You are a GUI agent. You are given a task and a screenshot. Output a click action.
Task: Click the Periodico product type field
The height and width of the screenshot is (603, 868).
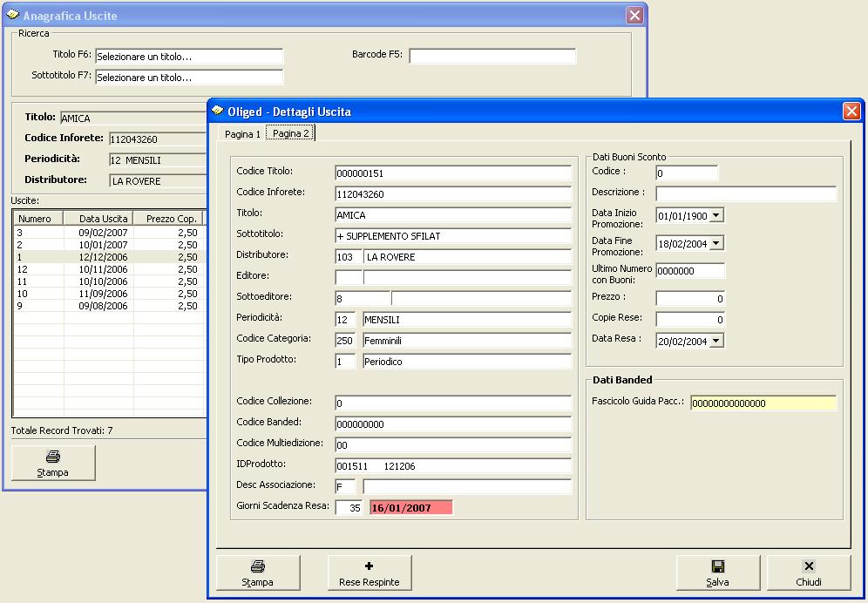coord(466,362)
